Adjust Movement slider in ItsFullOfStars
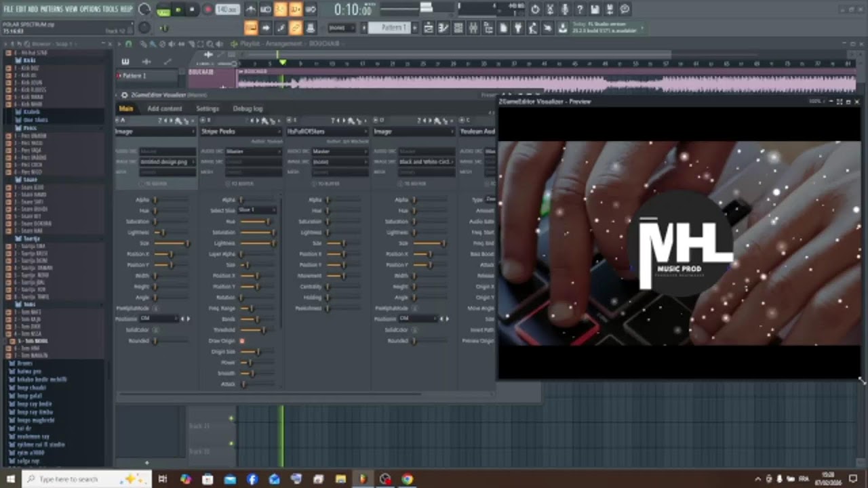 [x=344, y=276]
